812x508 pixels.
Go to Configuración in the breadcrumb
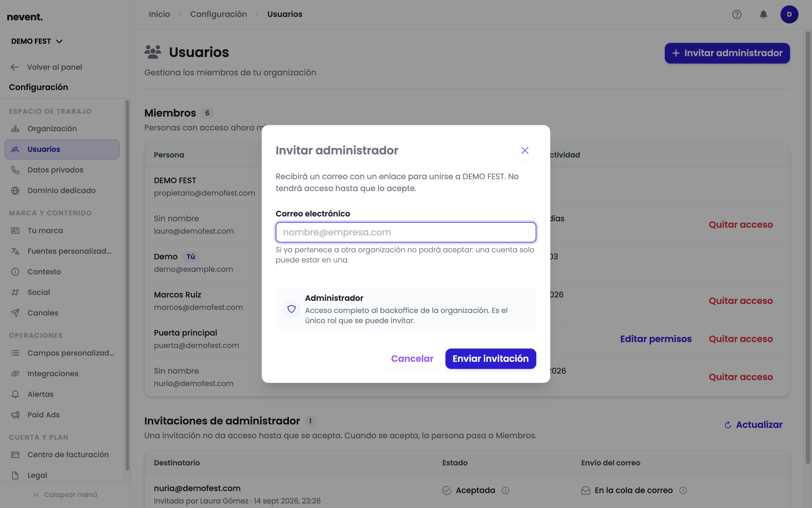click(x=219, y=14)
